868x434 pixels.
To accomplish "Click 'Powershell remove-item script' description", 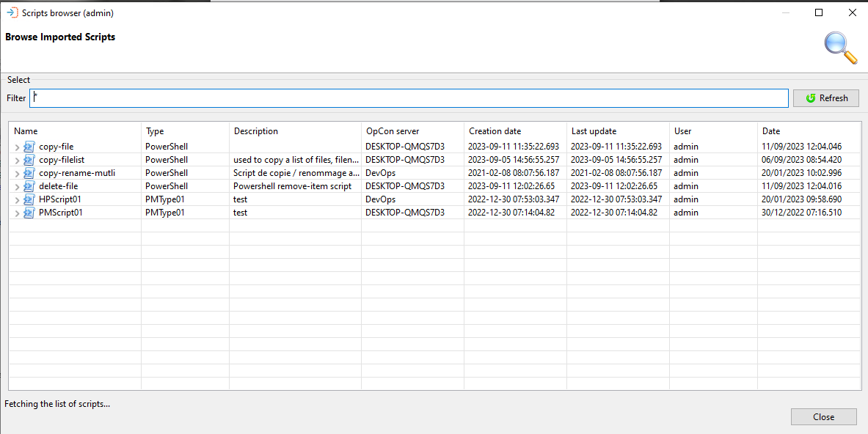I will click(x=292, y=186).
